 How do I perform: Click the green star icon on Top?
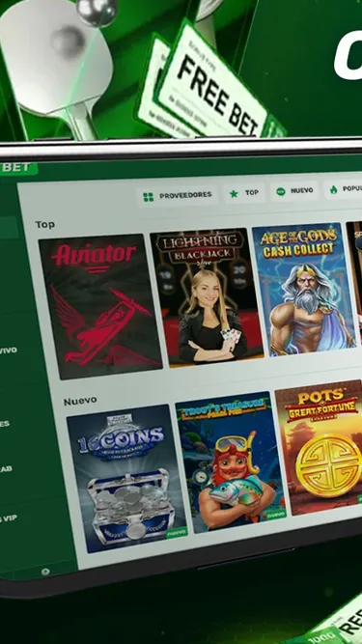[x=234, y=194]
